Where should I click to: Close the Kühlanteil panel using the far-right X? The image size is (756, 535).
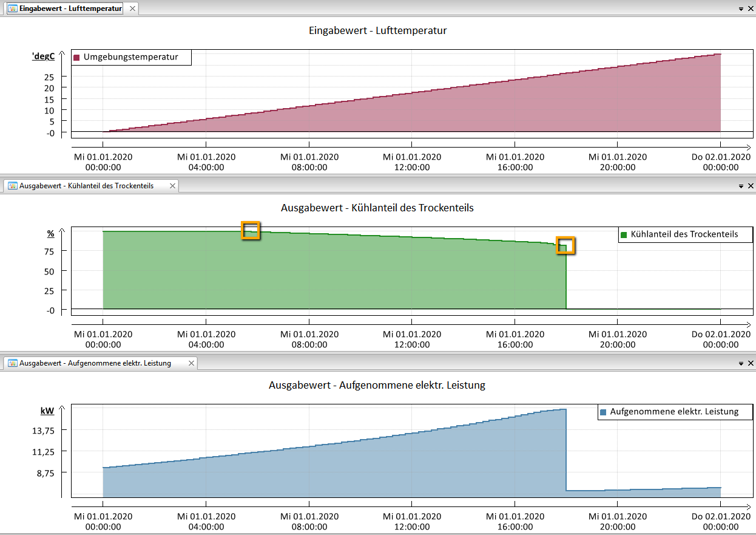751,186
